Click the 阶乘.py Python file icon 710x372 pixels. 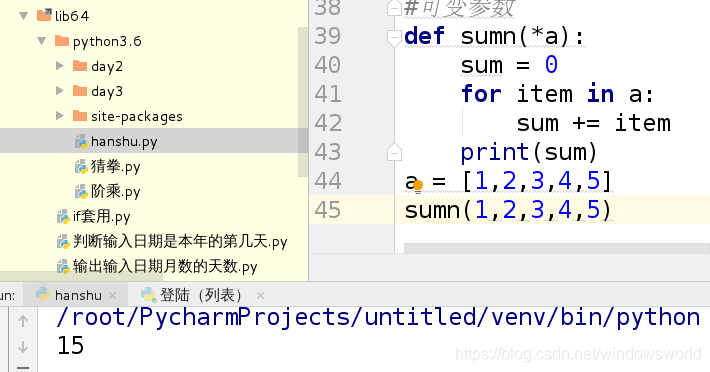81,191
